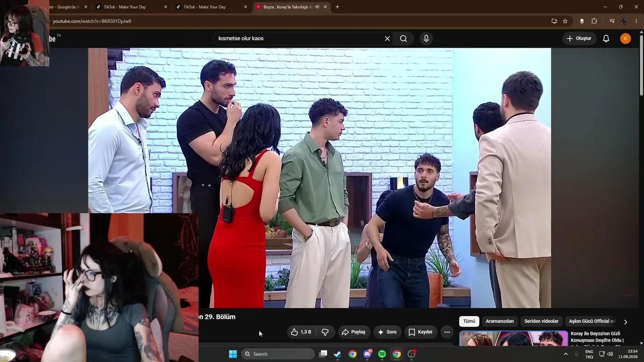Click the Paylaş share button
This screenshot has height=362, width=644.
(x=353, y=332)
